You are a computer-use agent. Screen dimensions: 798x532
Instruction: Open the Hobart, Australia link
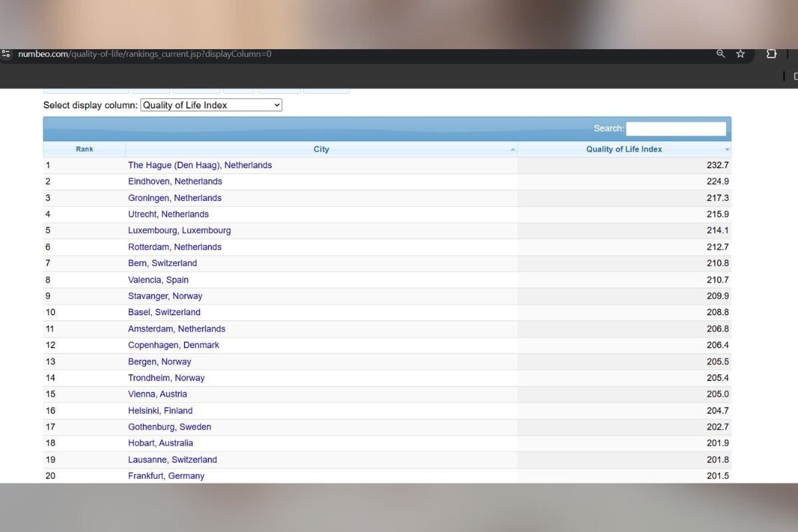(x=160, y=443)
